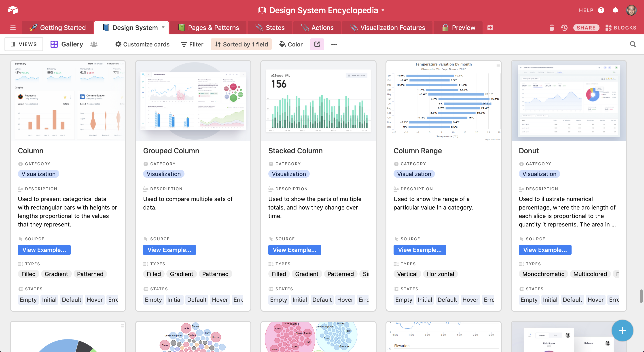Image resolution: width=644 pixels, height=352 pixels.
Task: Click the share view icon button
Action: click(317, 44)
